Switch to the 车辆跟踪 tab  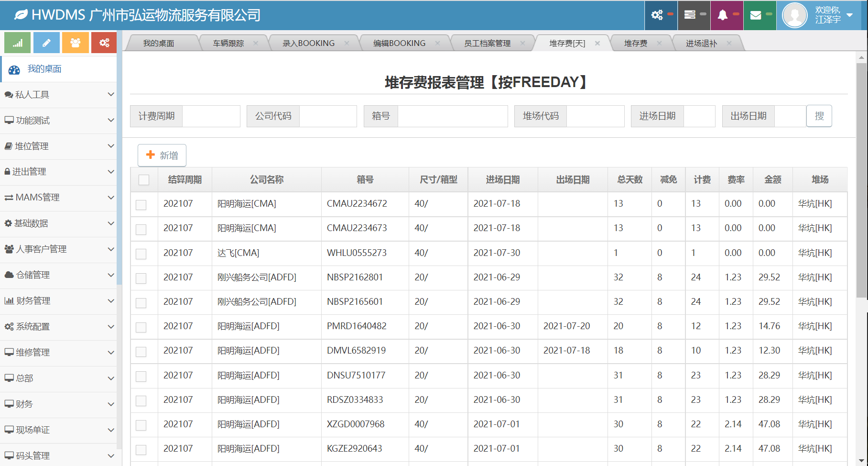click(228, 43)
